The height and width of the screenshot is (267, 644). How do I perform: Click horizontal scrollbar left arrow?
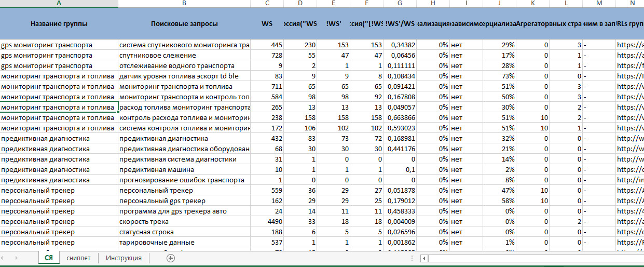tap(425, 258)
